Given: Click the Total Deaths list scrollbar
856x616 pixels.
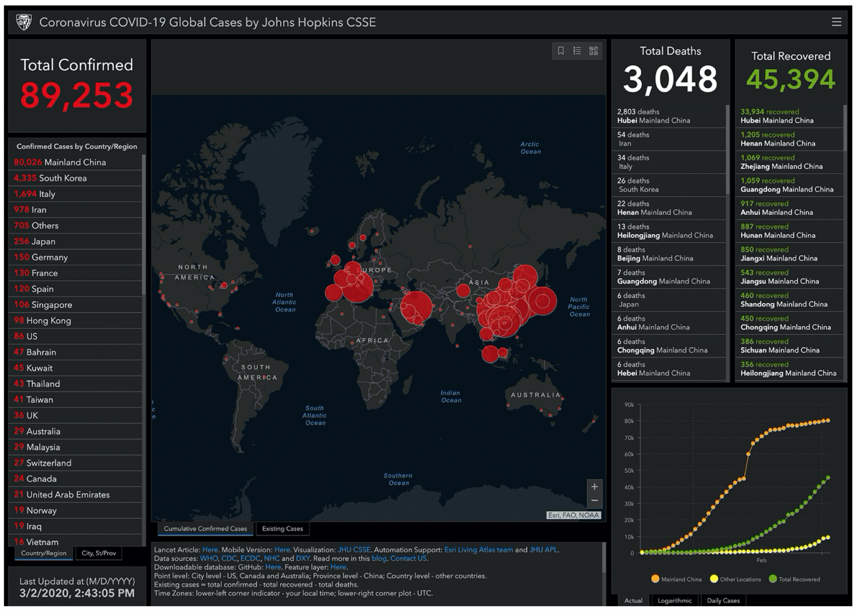Looking at the screenshot, I should pos(728,150).
